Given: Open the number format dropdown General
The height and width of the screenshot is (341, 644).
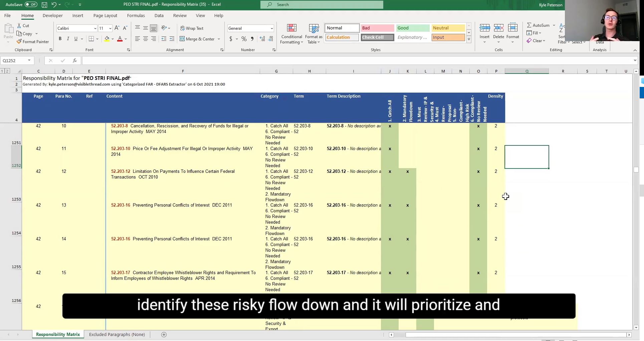Looking at the screenshot, I should pyautogui.click(x=272, y=28).
